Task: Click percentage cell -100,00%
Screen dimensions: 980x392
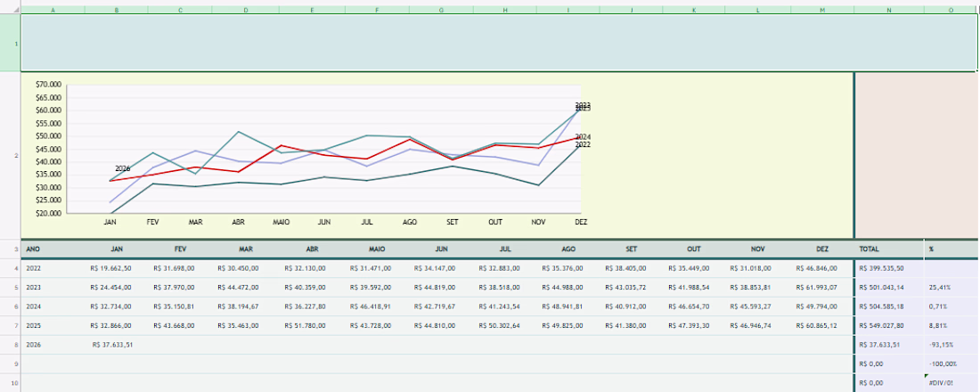Action: coord(951,363)
